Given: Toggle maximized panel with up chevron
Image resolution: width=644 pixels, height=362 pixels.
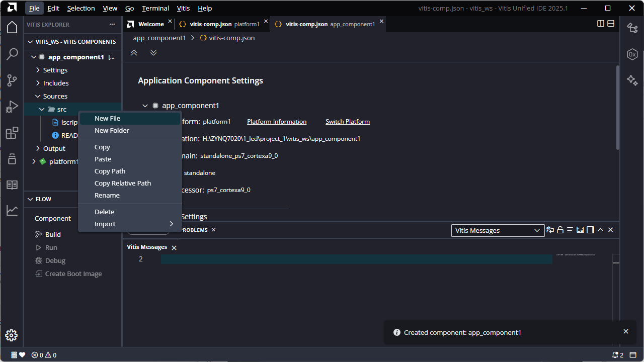Looking at the screenshot, I should 600,230.
